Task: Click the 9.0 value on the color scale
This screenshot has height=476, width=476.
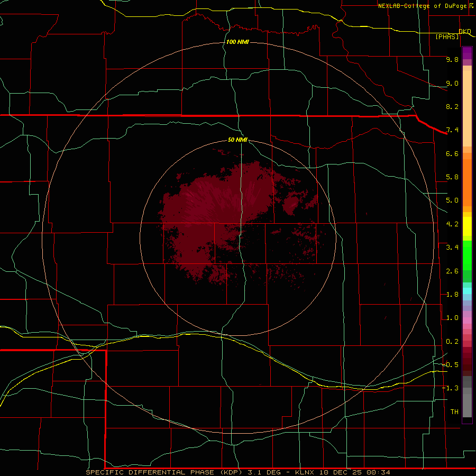Action: (452, 83)
